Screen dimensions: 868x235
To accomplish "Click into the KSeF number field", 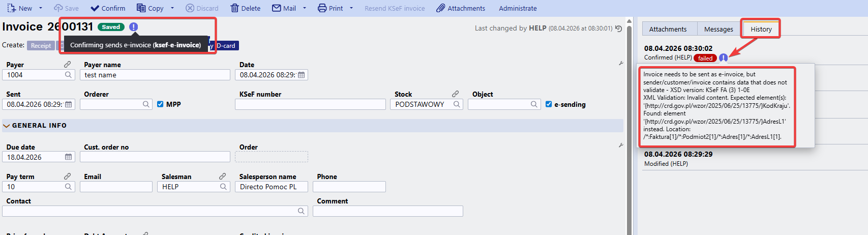I will [x=310, y=104].
